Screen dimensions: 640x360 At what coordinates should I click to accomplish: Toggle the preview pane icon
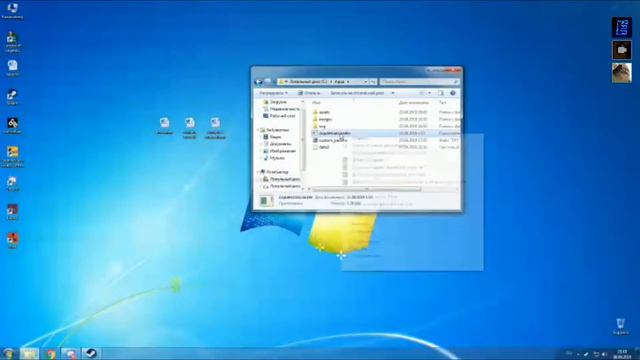pyautogui.click(x=441, y=93)
